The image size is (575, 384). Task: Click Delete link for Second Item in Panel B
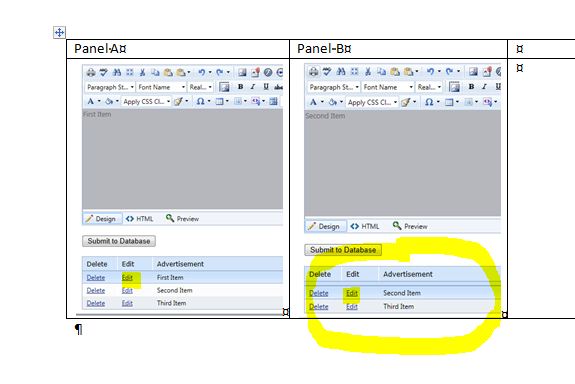319,293
